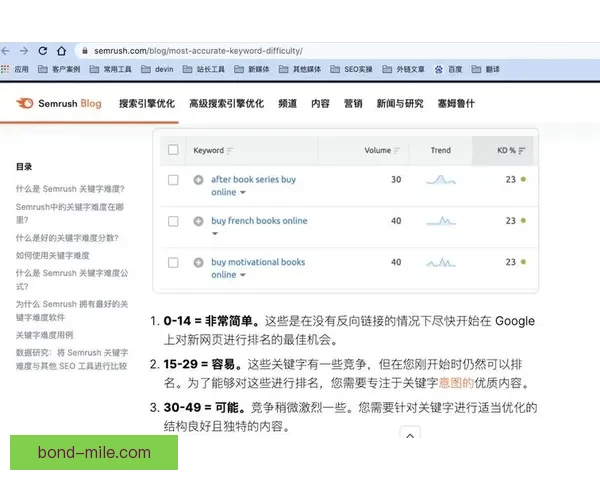Open the 翻译 bookmark folder
This screenshot has height=480, width=600.
[486, 69]
